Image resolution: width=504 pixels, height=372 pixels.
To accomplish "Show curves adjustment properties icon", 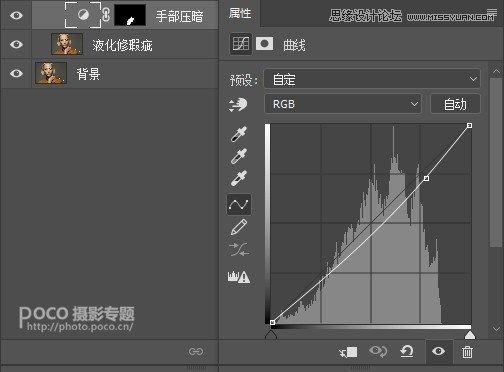I will coord(241,44).
